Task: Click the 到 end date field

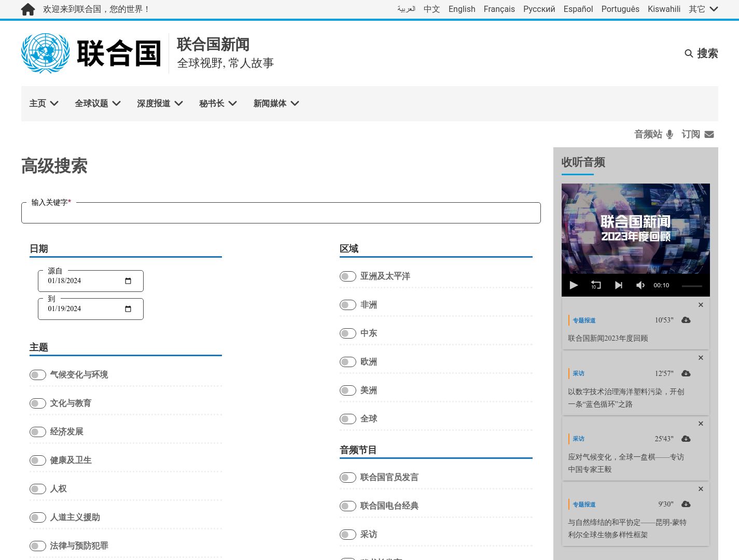Action: click(91, 309)
